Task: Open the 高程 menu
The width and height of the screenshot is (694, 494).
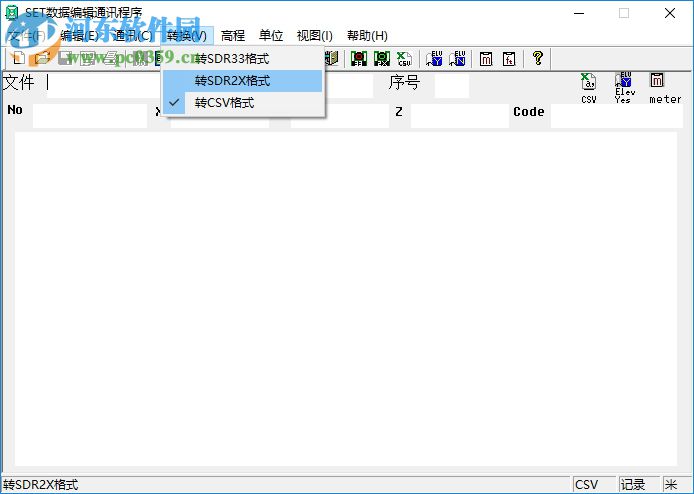Action: 233,35
